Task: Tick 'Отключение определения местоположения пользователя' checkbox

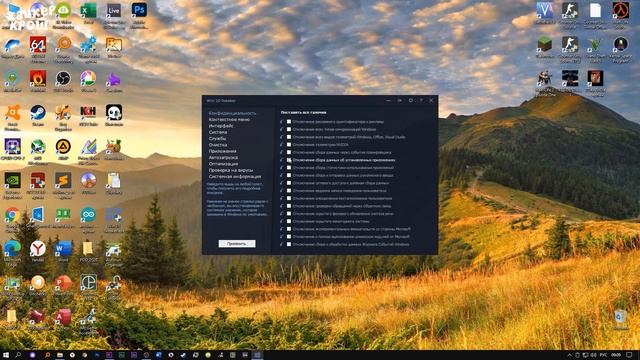Action: (289, 198)
